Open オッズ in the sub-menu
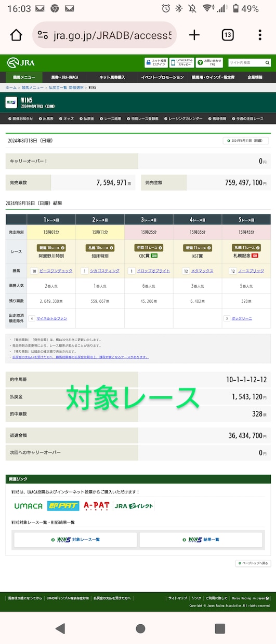Viewport: 276px width, 644px height. coord(67,118)
